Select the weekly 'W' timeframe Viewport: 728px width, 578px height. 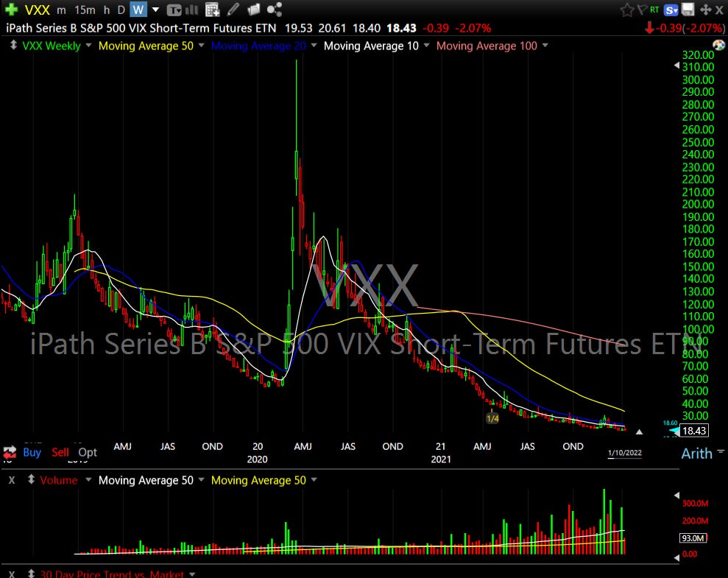coord(138,10)
